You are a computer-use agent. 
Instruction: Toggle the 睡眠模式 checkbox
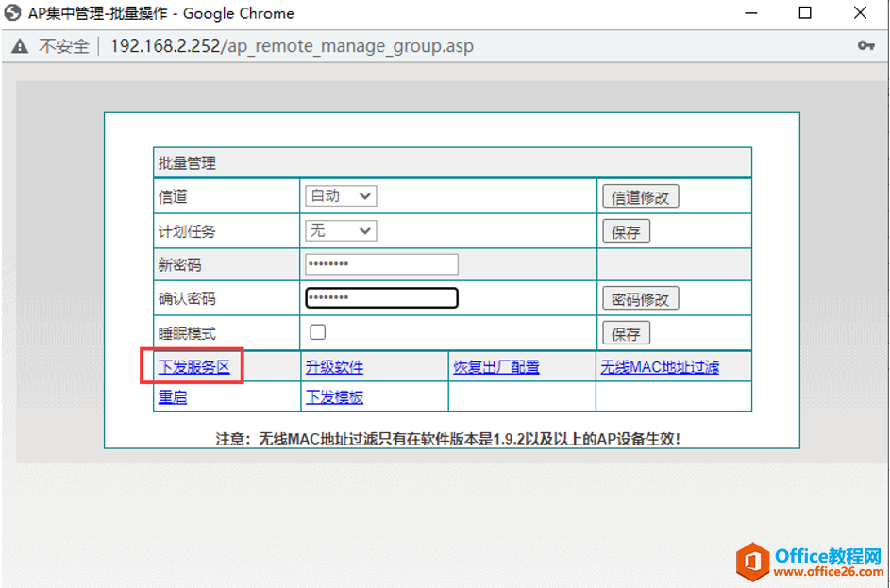point(318,332)
